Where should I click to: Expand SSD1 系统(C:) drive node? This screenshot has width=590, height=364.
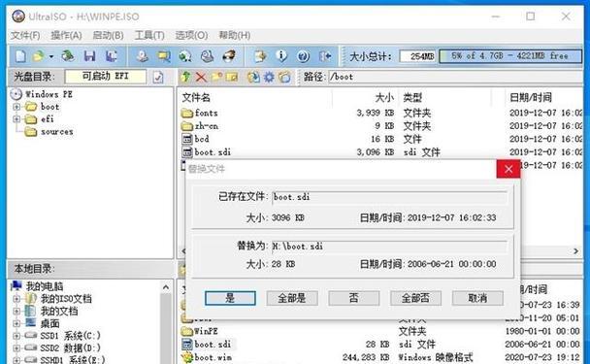(16, 336)
